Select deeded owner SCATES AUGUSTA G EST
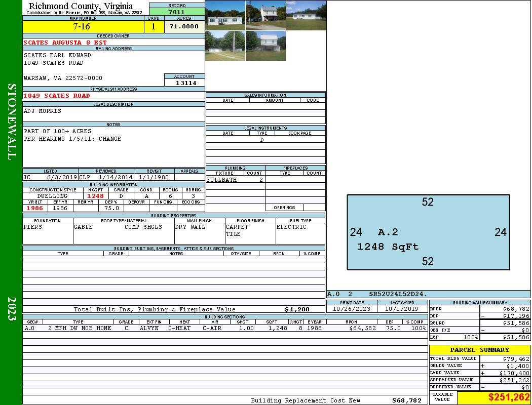Viewport: 532px width, 405px height. [x=65, y=43]
